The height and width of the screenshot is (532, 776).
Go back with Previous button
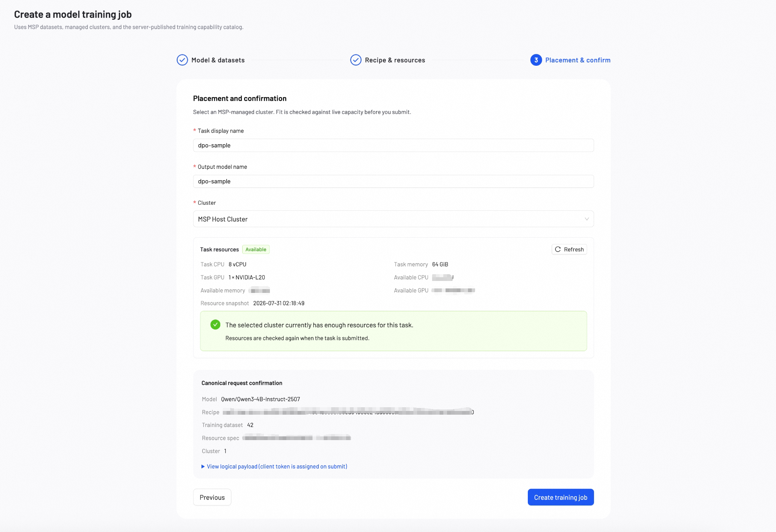pyautogui.click(x=212, y=497)
